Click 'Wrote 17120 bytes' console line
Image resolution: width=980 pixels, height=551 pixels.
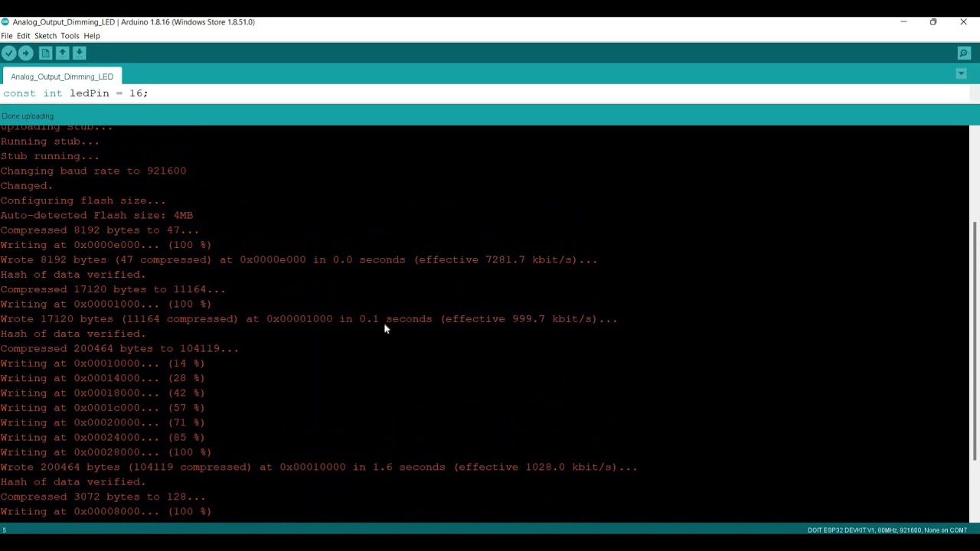[x=309, y=318]
